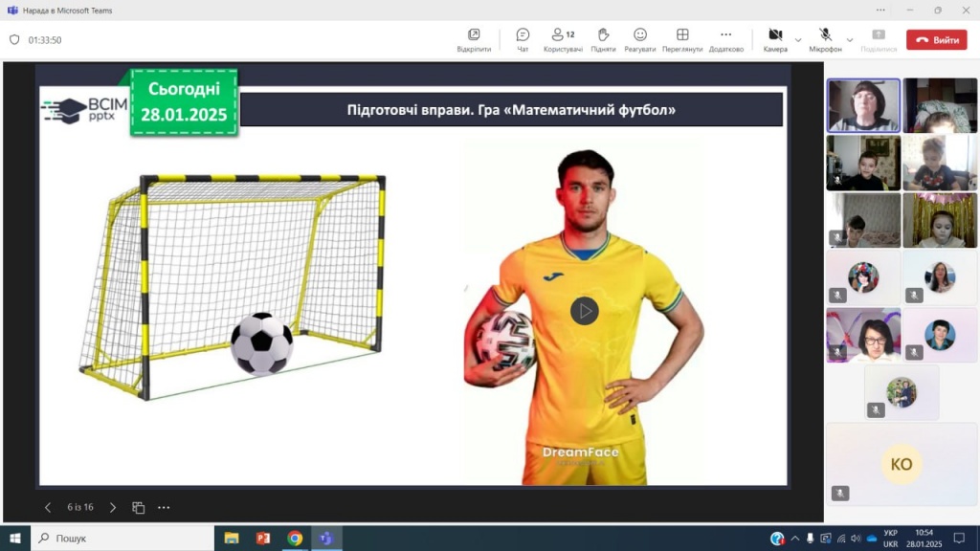Toggle the camera on
Viewport: 980px width, 551px height.
[x=775, y=39]
